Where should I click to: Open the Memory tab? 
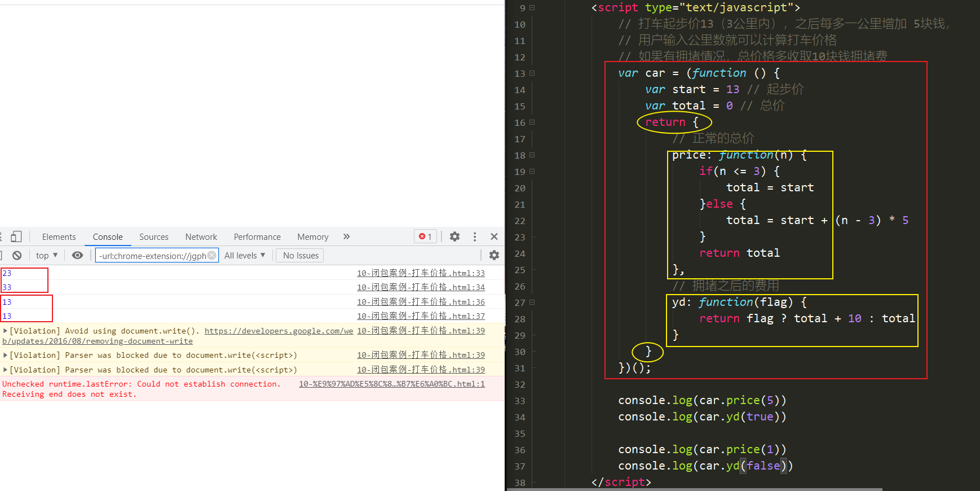313,237
